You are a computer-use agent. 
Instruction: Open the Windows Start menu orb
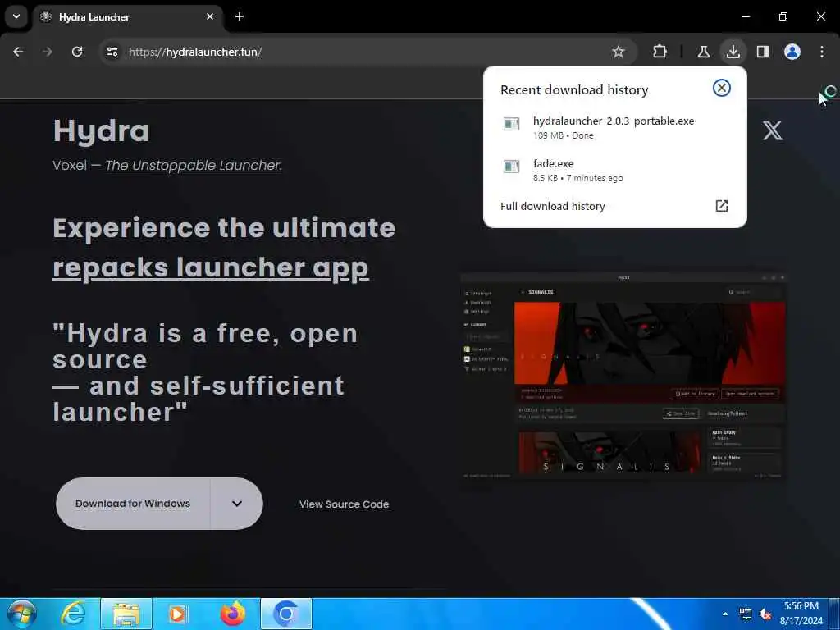(x=22, y=614)
